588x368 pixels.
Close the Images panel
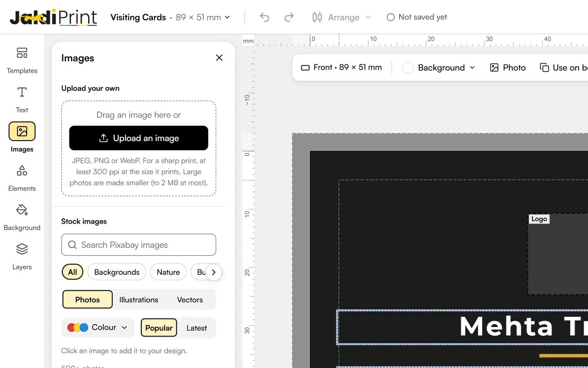[219, 58]
